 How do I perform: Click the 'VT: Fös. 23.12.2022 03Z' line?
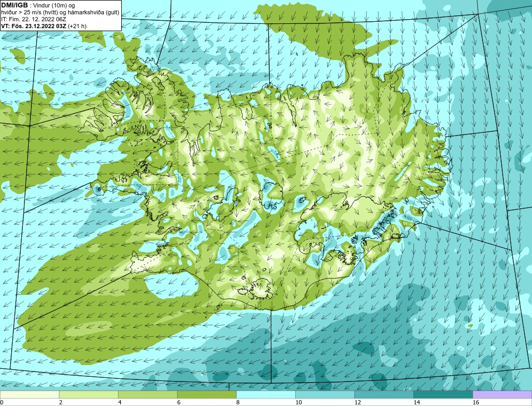pos(34,26)
